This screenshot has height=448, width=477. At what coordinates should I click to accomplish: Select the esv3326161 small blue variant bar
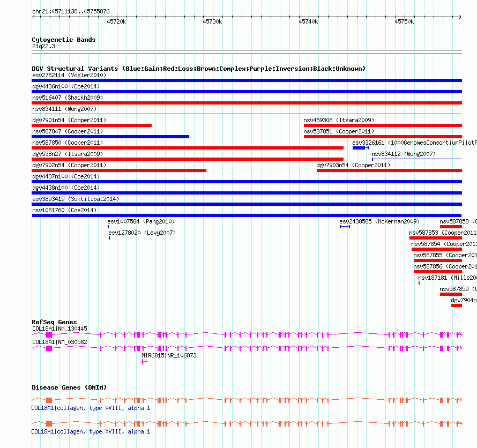[x=361, y=148]
